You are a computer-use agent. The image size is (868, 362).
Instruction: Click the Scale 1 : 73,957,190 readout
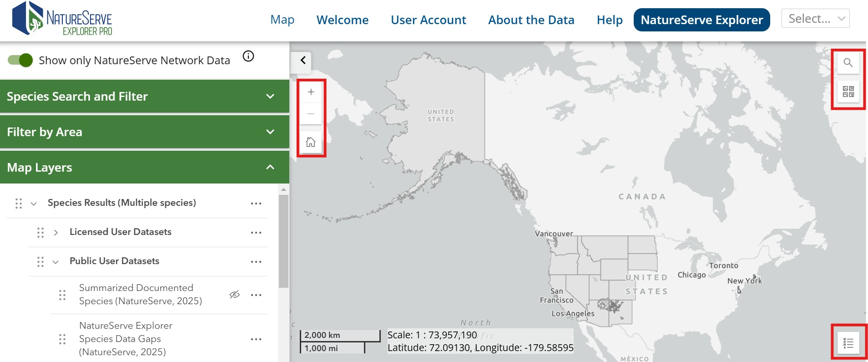coord(432,335)
